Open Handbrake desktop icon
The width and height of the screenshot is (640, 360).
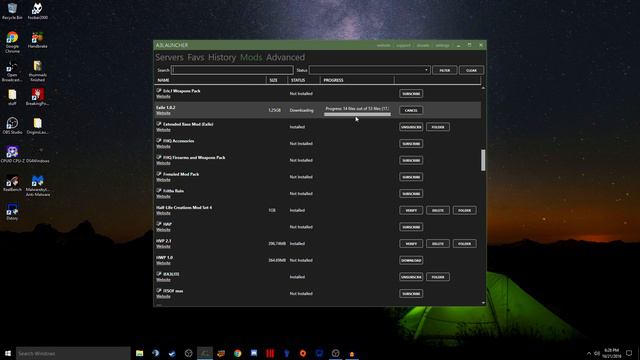click(38, 40)
